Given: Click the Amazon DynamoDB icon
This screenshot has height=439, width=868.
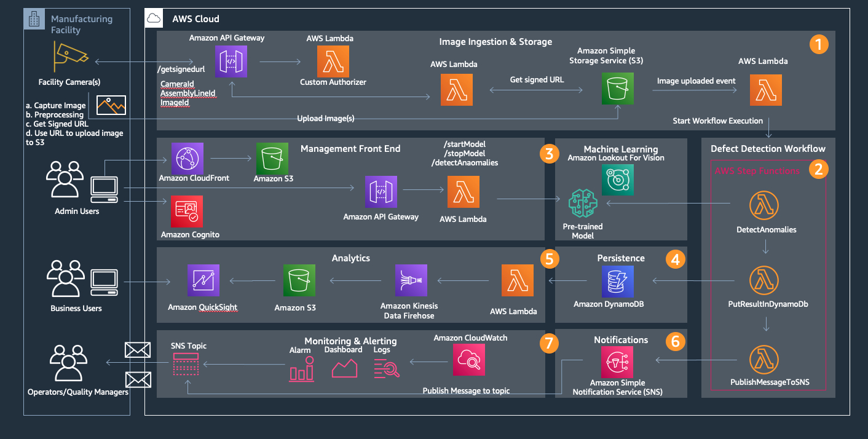Looking at the screenshot, I should (x=618, y=281).
